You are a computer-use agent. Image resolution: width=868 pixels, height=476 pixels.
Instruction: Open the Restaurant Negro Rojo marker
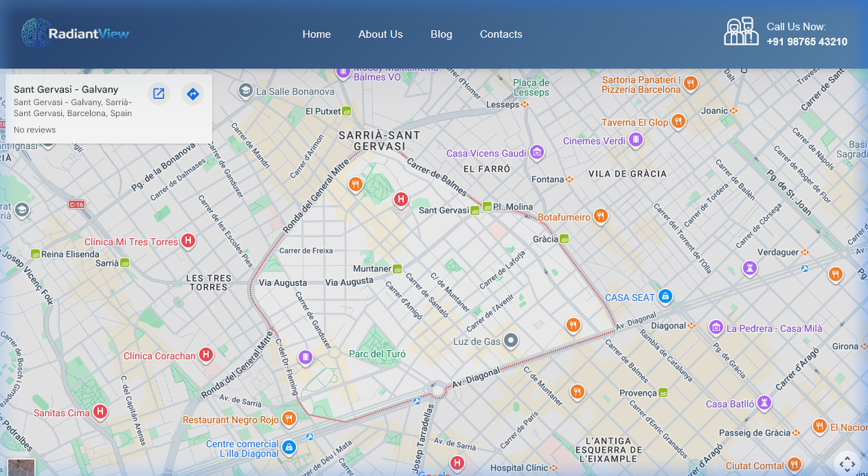289,419
